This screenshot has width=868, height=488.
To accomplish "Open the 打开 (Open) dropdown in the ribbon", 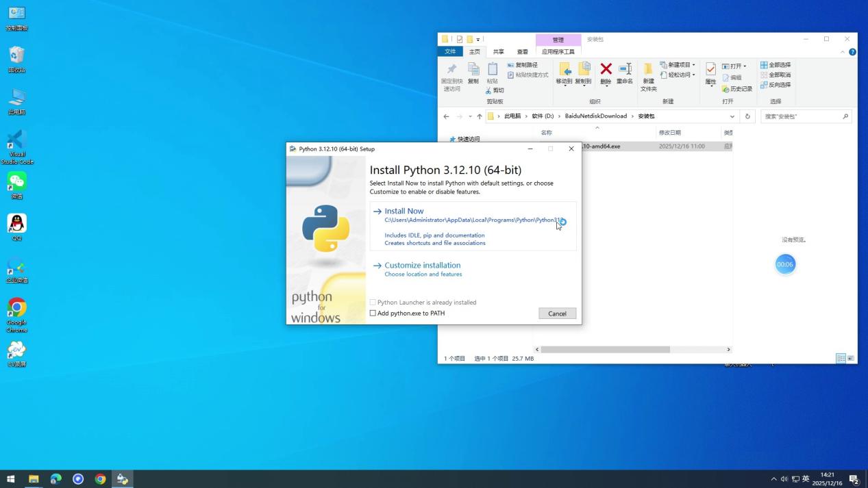I will [x=743, y=66].
